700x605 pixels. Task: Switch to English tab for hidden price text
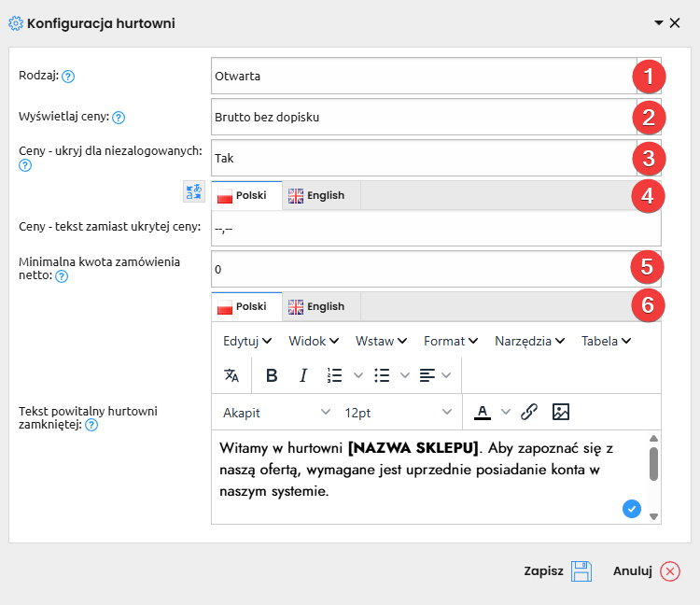[316, 195]
